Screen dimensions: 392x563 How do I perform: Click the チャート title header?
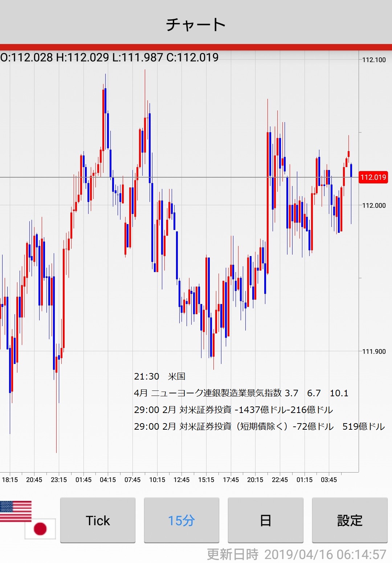196,24
